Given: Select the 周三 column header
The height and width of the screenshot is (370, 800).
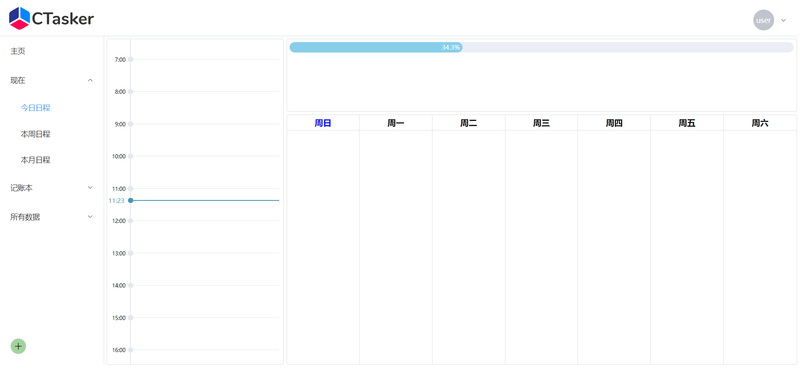Looking at the screenshot, I should click(x=541, y=123).
